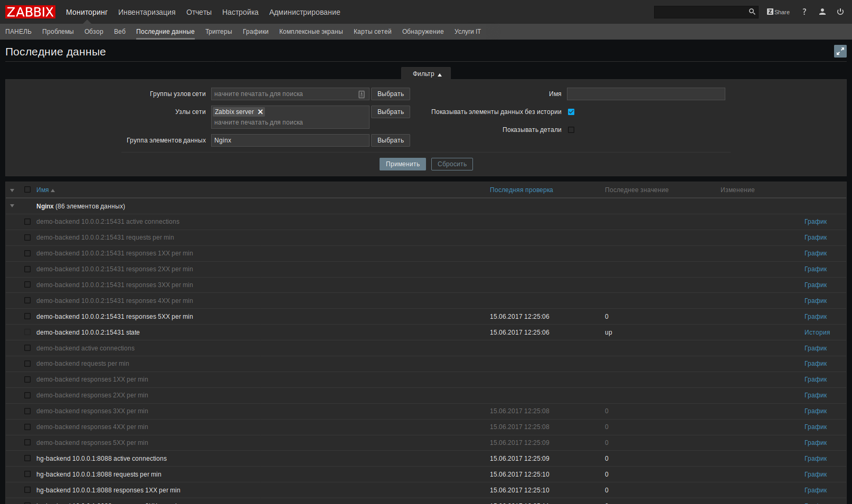Open Мониторинг main menu
This screenshot has width=852, height=504.
(x=87, y=12)
